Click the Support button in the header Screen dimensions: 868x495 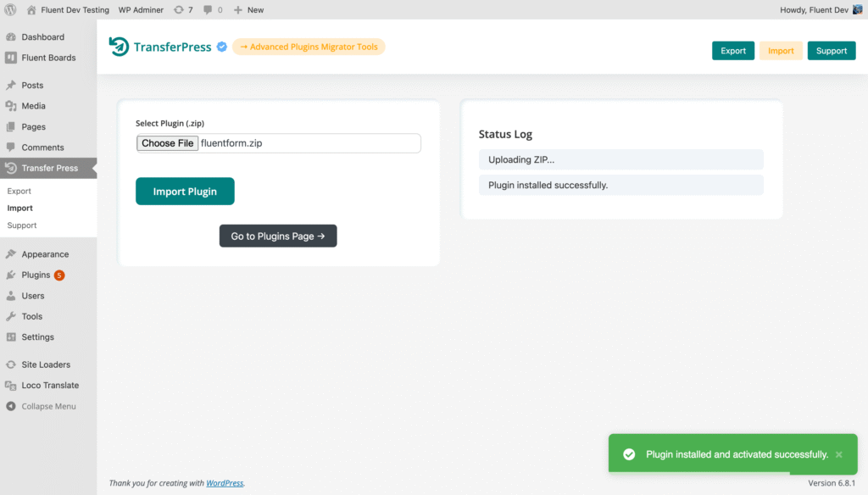point(832,50)
